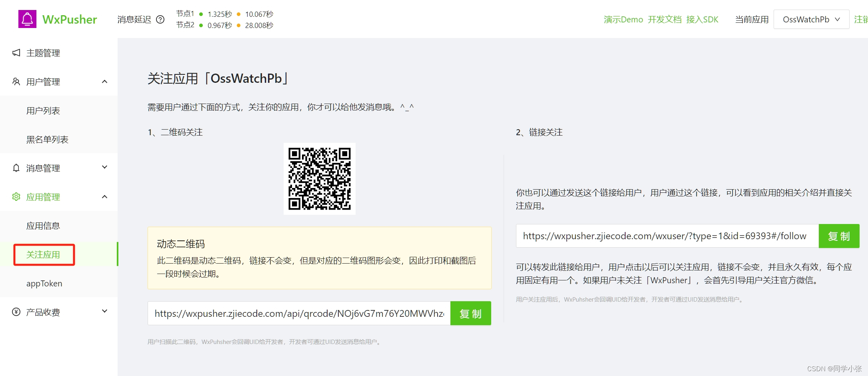The height and width of the screenshot is (376, 868).
Task: Click the WxPusher brand name text
Action: [70, 20]
